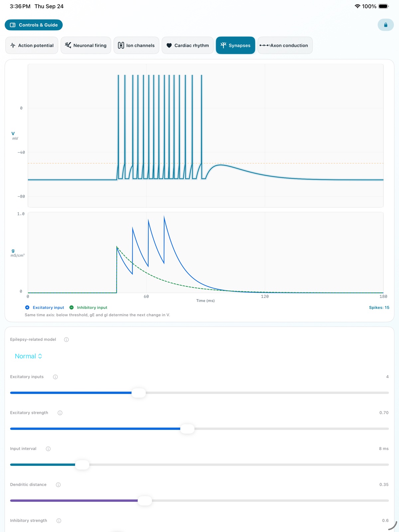Tap the Input interval info icon
Image resolution: width=399 pixels, height=532 pixels.
coord(48,449)
